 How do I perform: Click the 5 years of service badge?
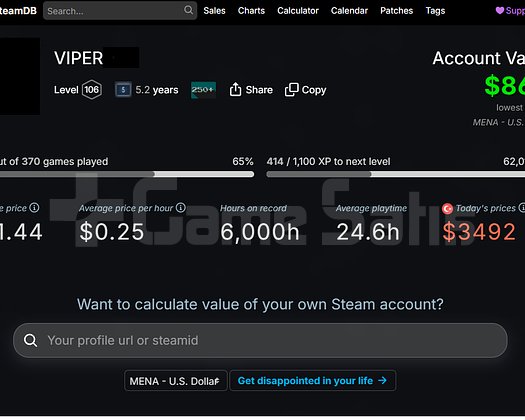(x=123, y=90)
